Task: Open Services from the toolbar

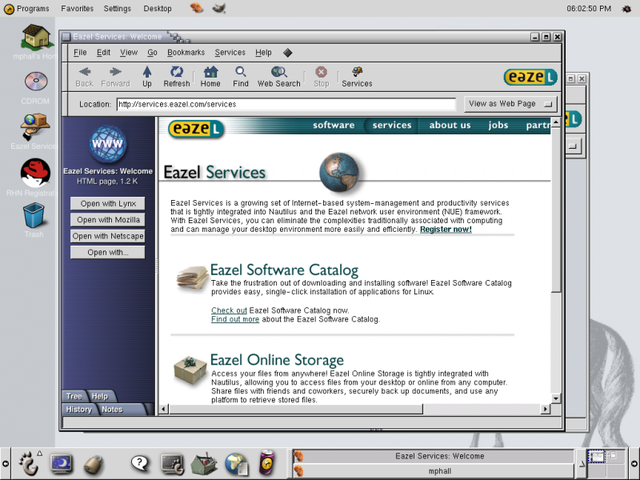Action: (357, 77)
